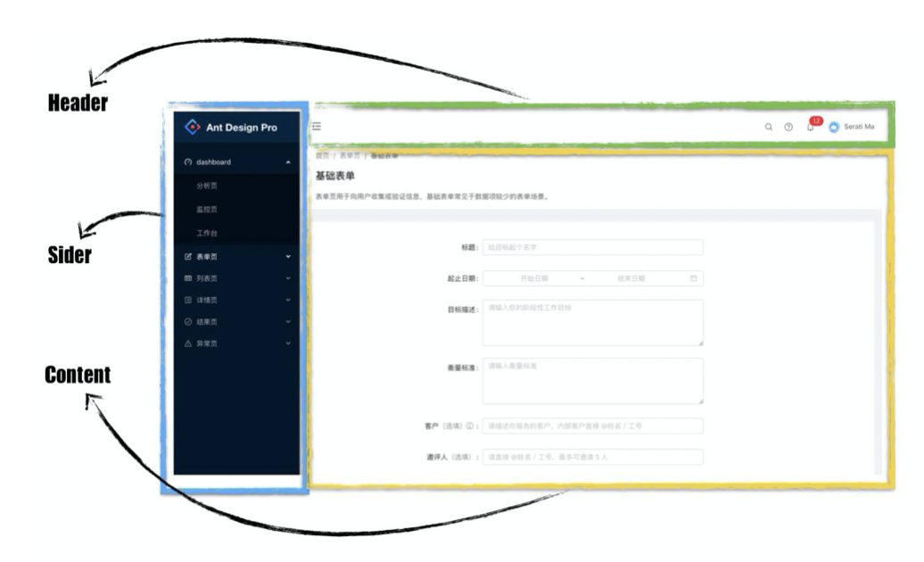Viewport: 924px width, 562px height.
Task: Click Serati Ma's avatar
Action: 832,127
